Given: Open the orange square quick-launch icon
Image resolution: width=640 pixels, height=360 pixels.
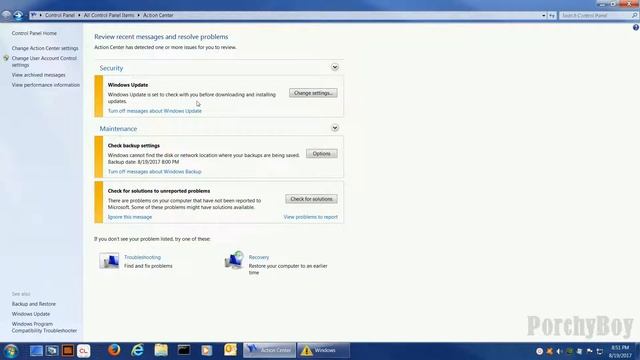Looking at the screenshot, I should click(x=68, y=351).
